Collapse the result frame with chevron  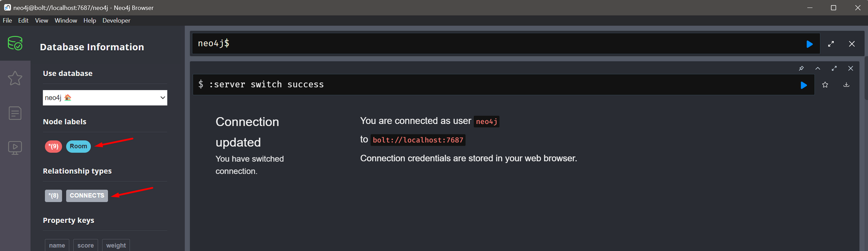coord(818,68)
